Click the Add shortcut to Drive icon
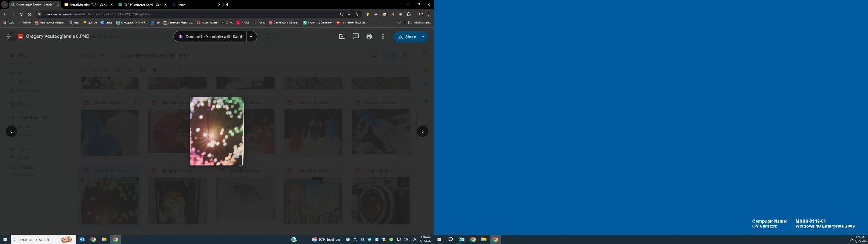Screen dimensions: 868x244 [x=342, y=36]
